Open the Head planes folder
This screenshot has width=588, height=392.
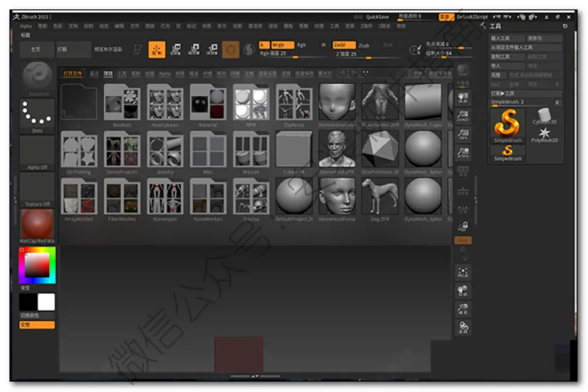pos(165,106)
